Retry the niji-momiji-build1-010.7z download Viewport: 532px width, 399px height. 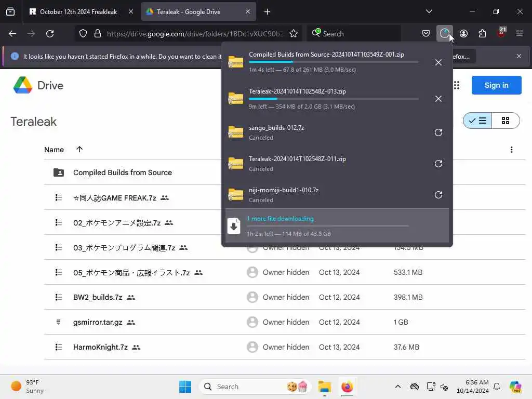point(438,195)
